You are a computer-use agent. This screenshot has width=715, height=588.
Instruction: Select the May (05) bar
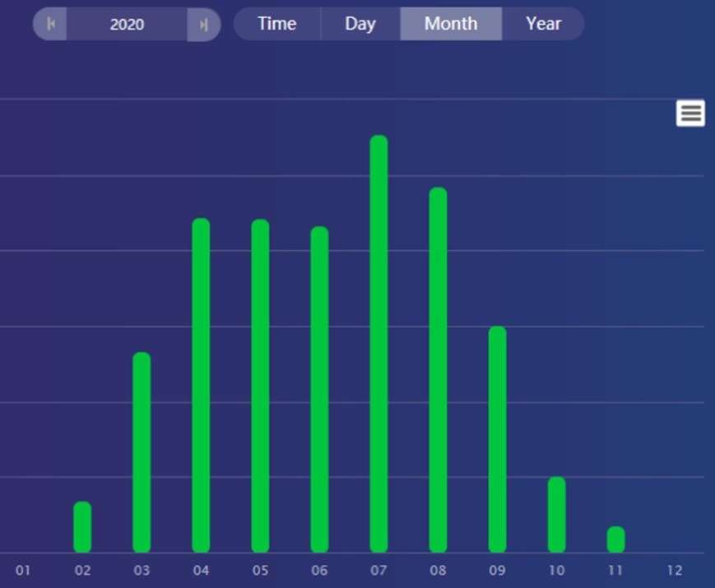[x=260, y=387]
